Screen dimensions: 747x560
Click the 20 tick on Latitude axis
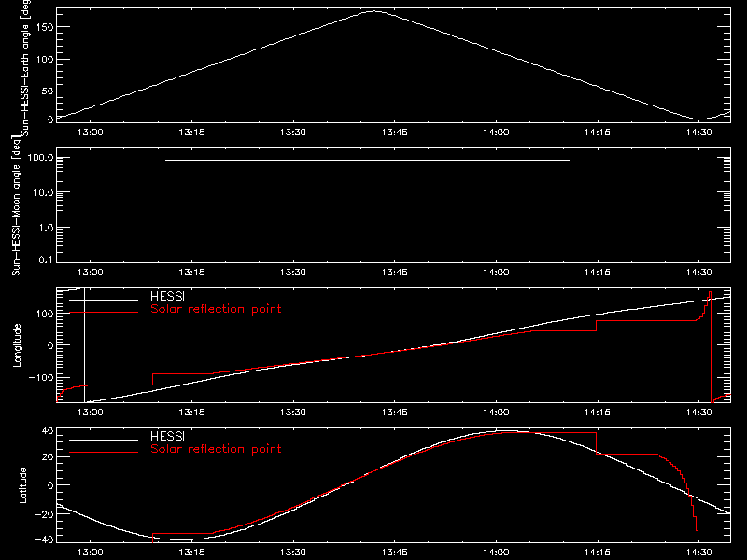(48, 457)
